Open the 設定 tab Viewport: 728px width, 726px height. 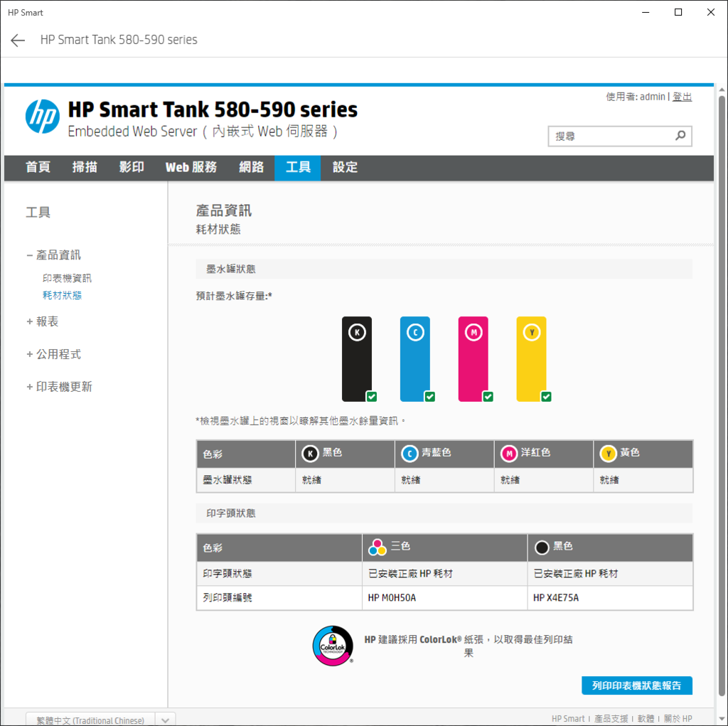coord(345,167)
